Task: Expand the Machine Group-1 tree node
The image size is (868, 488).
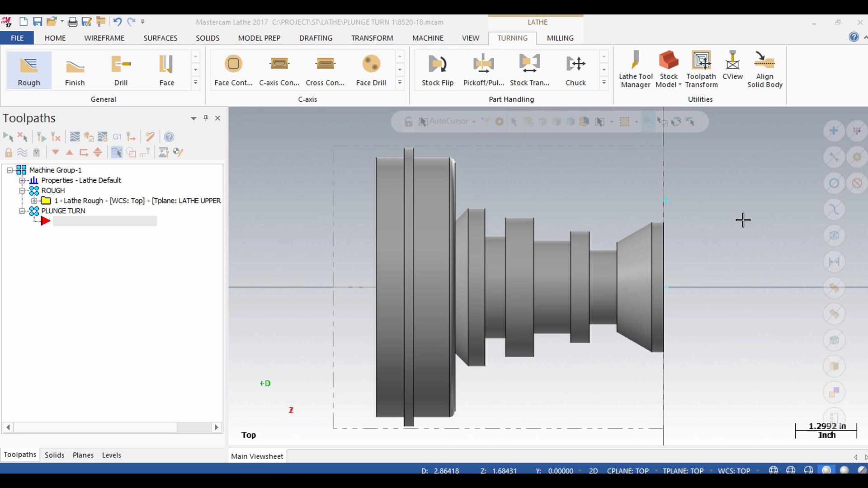Action: pyautogui.click(x=9, y=170)
